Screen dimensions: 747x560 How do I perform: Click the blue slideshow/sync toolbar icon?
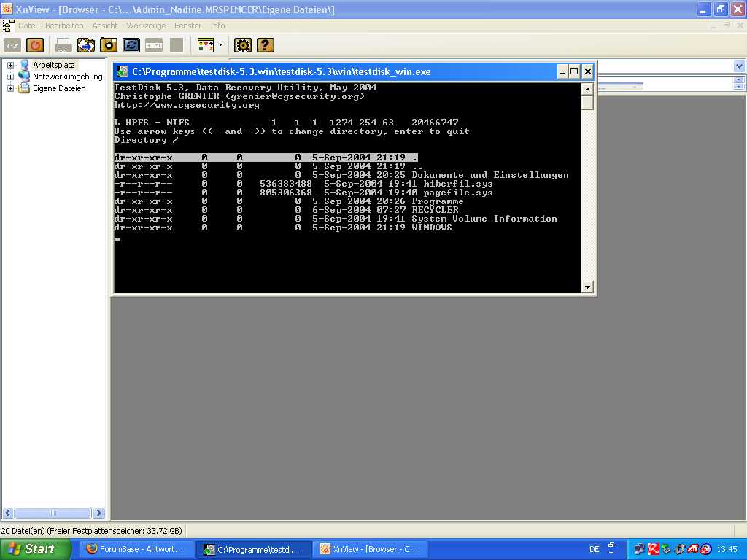coord(131,45)
